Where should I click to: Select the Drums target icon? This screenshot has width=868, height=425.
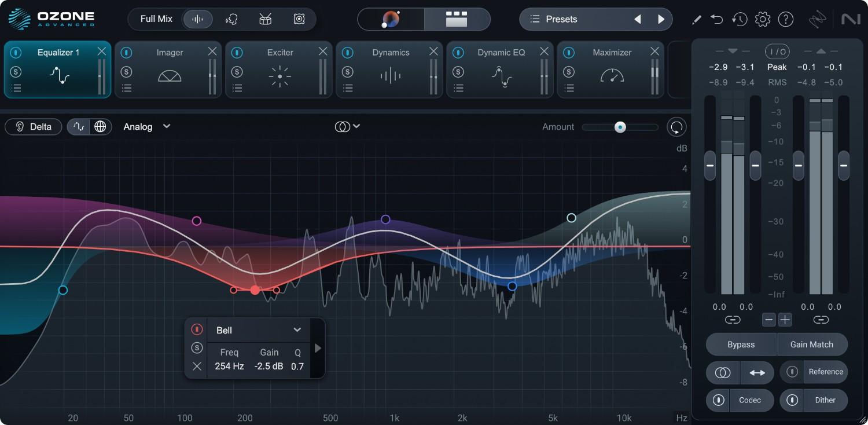coord(265,19)
